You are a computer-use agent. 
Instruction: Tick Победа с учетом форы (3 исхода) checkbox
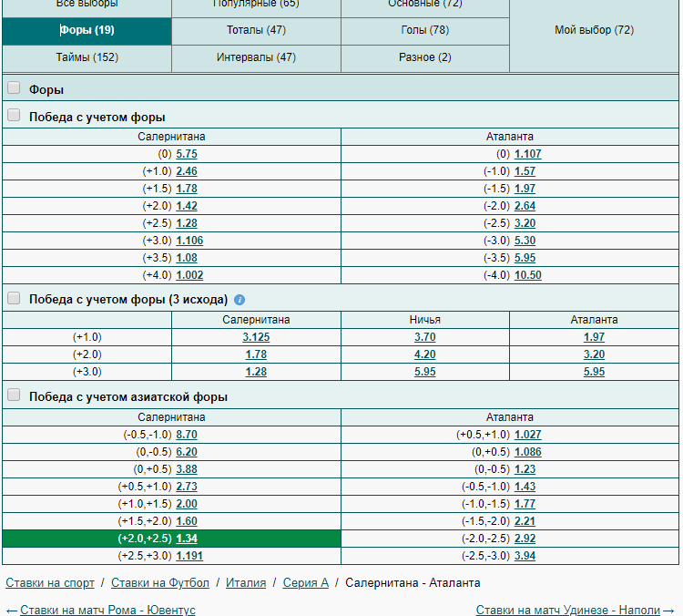tap(14, 299)
